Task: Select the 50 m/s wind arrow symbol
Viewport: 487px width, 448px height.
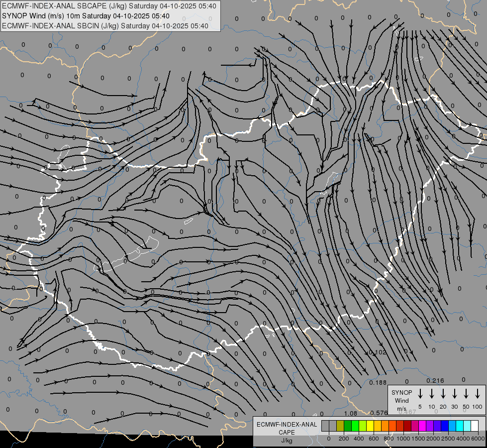Action: (x=466, y=394)
